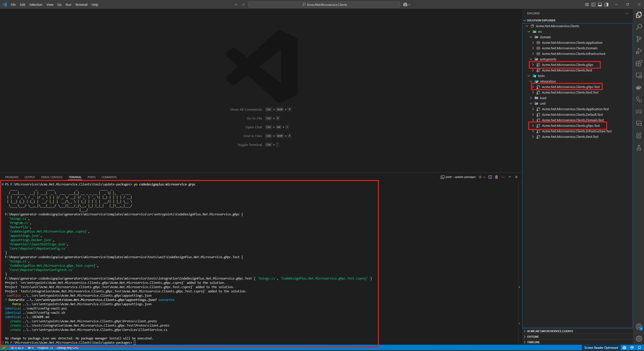The width and height of the screenshot is (644, 351).
Task: Kill terminal with trash icon
Action: click(x=496, y=177)
